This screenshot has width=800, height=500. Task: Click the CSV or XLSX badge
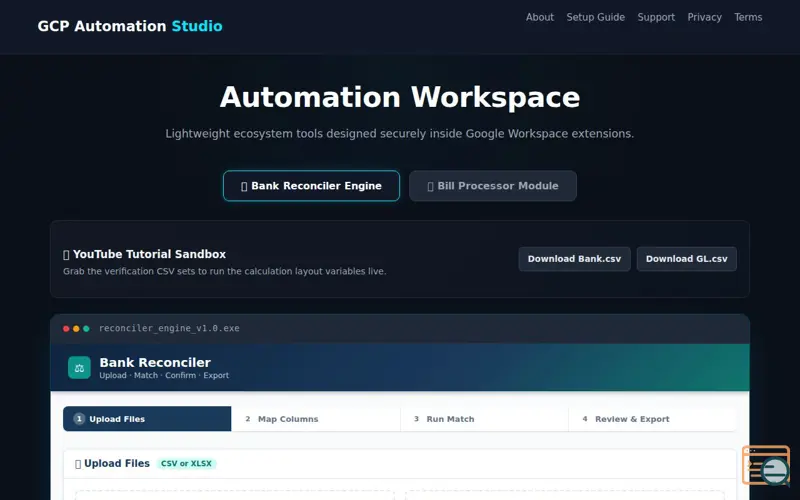186,463
